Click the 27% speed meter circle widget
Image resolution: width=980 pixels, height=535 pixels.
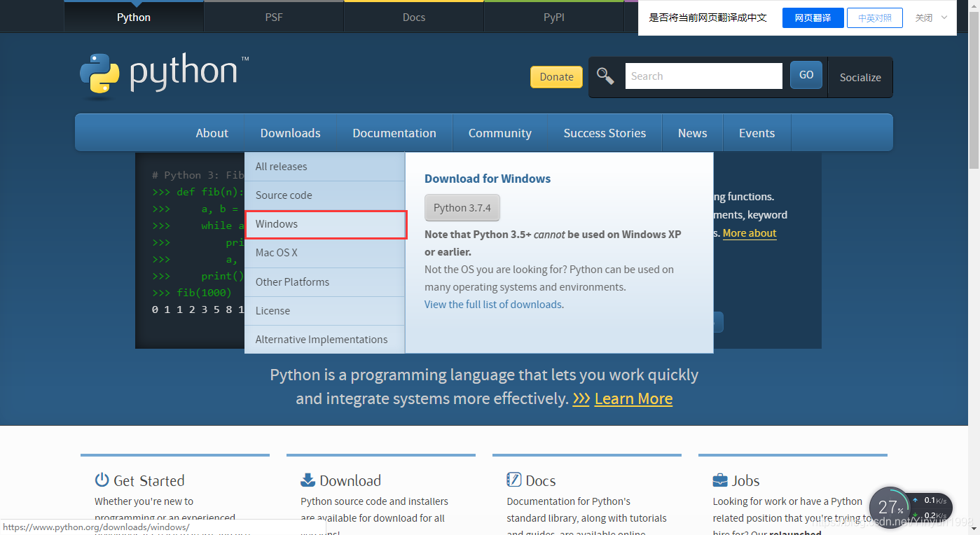890,508
